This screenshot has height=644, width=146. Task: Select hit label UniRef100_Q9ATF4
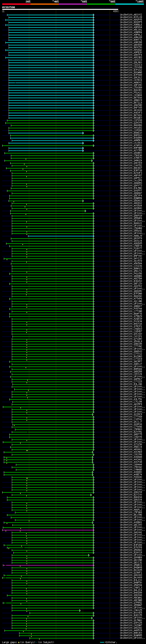(x=131, y=55)
